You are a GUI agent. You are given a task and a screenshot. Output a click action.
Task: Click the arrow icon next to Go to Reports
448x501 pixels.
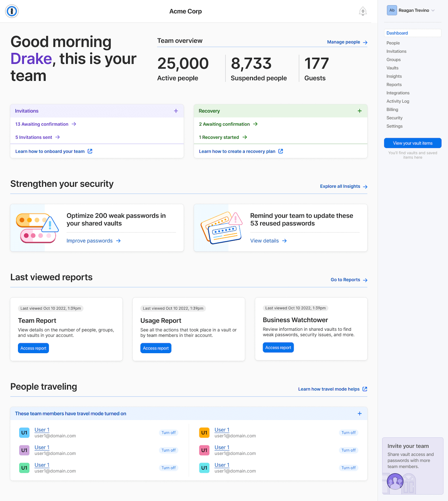click(365, 280)
